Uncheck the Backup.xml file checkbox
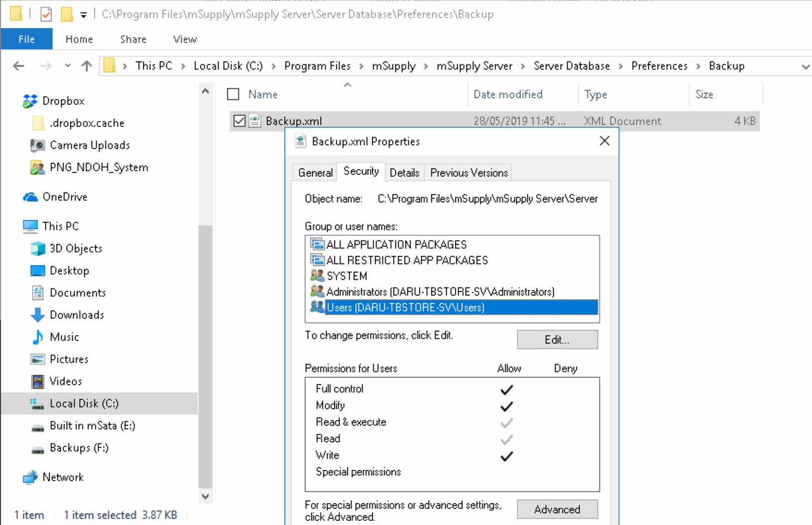Viewport: 812px width, 525px height. 239,121
